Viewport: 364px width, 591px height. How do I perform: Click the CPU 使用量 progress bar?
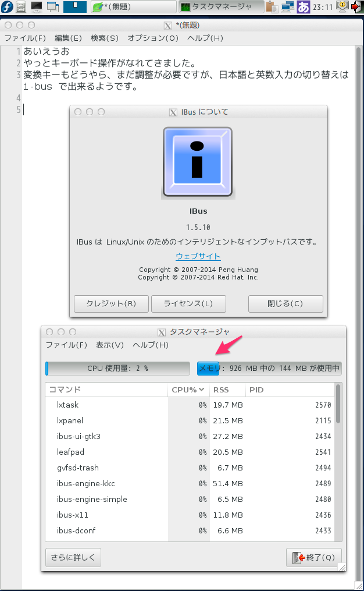click(117, 368)
